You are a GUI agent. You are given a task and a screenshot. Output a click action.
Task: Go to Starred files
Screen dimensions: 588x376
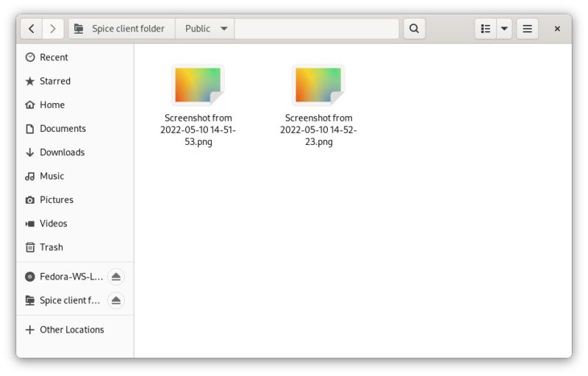point(54,81)
